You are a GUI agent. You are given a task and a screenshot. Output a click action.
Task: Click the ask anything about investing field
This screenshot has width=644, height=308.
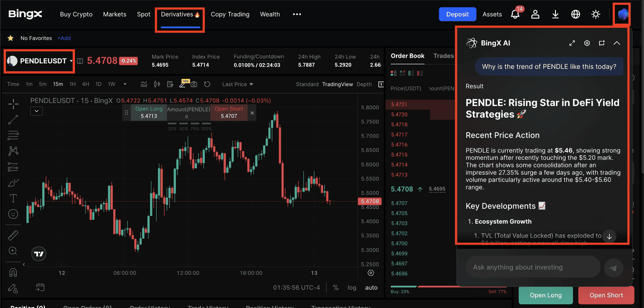[533, 267]
